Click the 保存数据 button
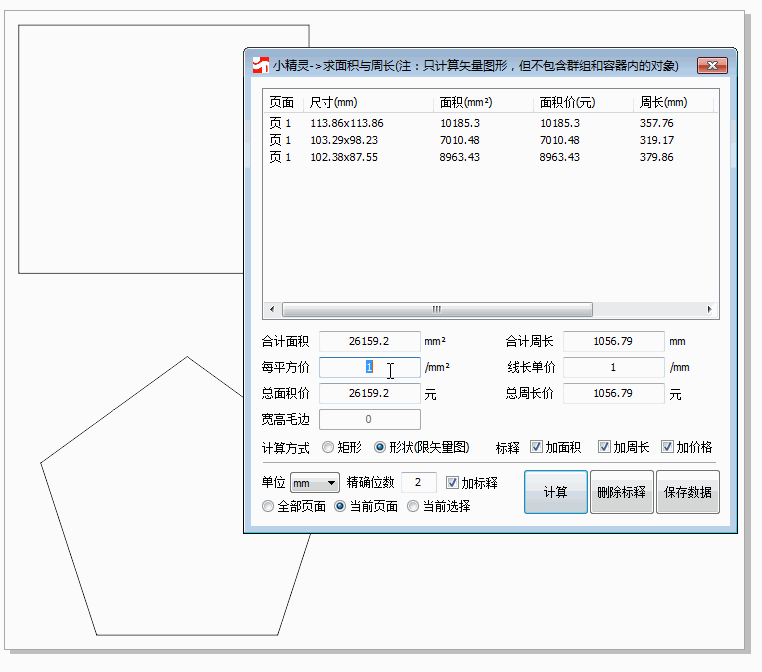The image size is (762, 672). pyautogui.click(x=688, y=492)
